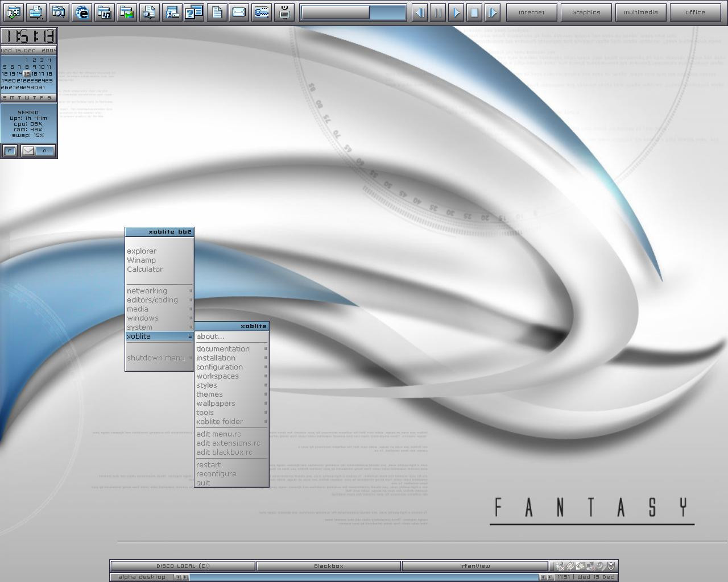The height and width of the screenshot is (582, 728).
Task: Click restart in the xoblite submenu
Action: coord(231,465)
